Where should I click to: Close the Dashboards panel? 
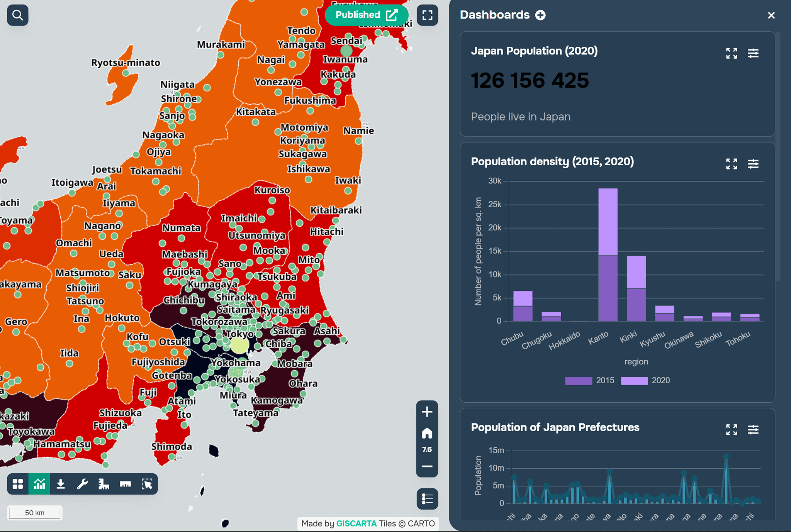[x=771, y=15]
